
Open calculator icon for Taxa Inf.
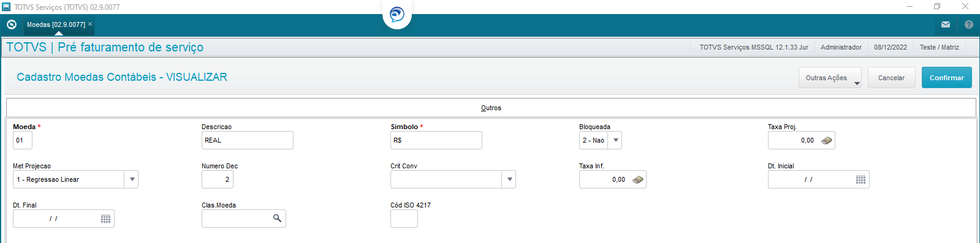[x=638, y=179]
